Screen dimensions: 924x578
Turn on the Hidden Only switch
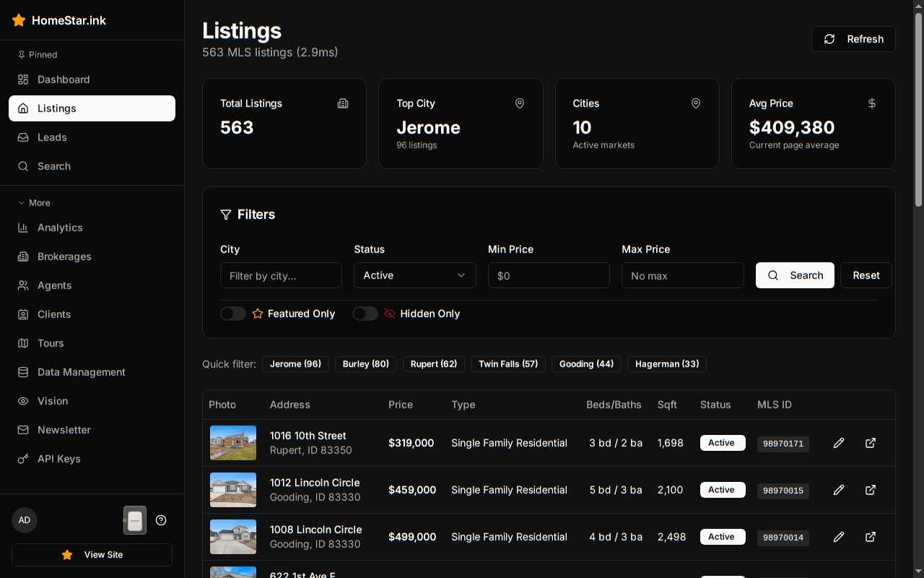[x=365, y=314]
